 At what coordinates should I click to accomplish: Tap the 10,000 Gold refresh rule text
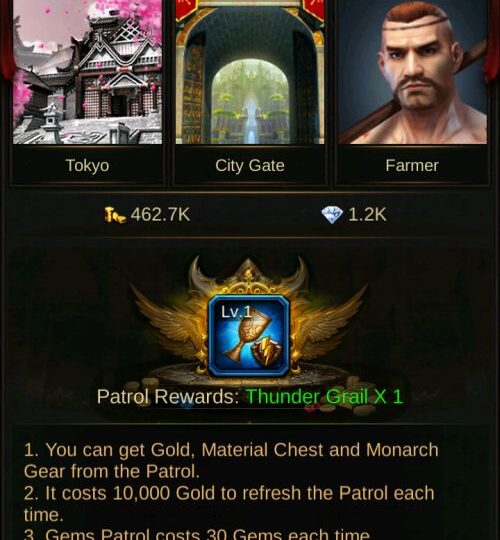(229, 504)
